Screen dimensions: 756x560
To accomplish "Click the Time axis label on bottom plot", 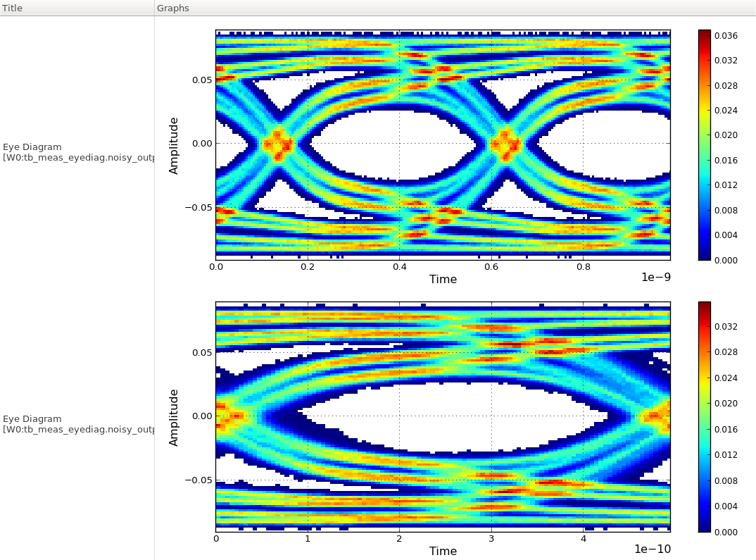I will [443, 552].
